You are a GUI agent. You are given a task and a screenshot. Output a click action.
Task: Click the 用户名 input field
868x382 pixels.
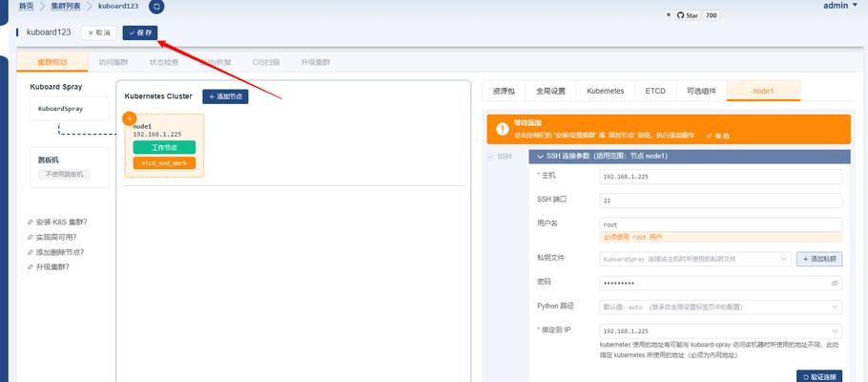tap(721, 224)
